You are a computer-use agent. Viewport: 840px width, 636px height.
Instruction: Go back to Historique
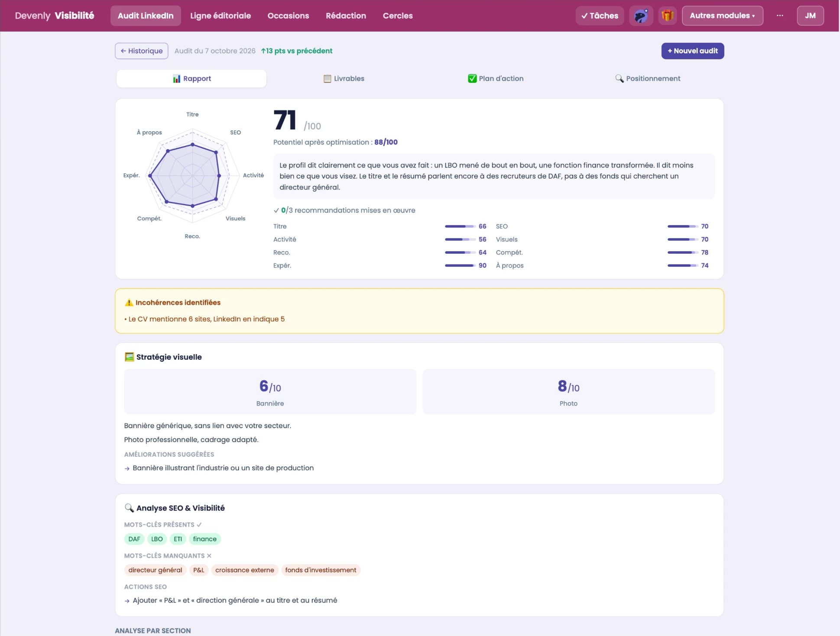pyautogui.click(x=142, y=51)
